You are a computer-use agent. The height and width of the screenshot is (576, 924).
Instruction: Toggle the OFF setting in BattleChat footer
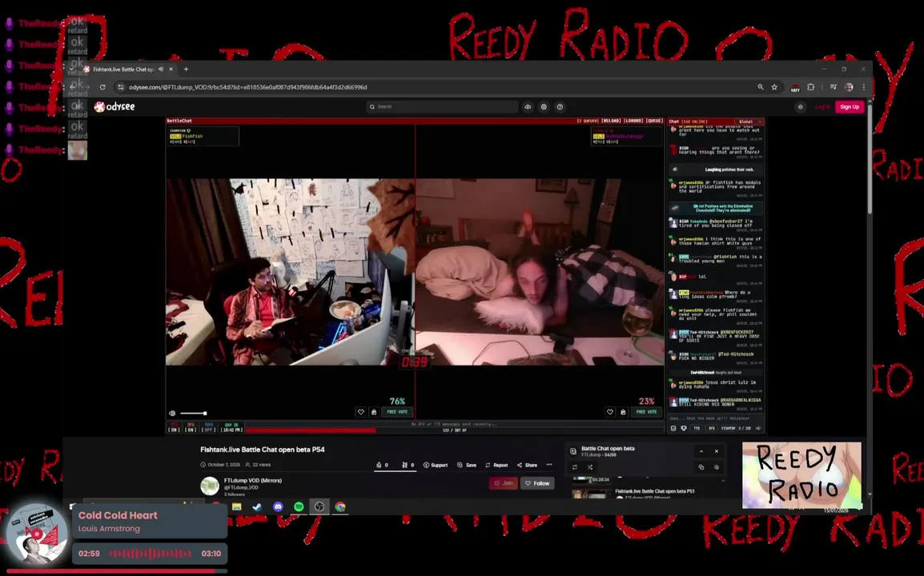tap(209, 427)
